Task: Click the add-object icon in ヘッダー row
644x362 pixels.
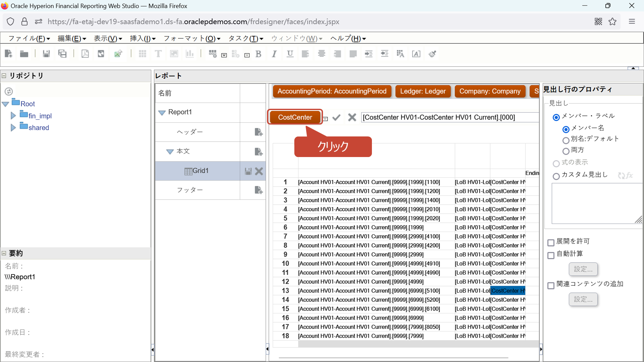Action: (259, 132)
